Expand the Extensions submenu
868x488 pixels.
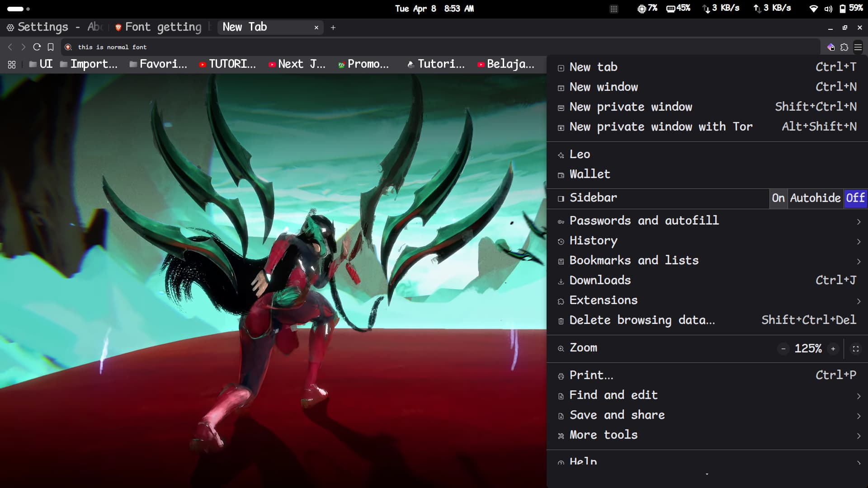(x=707, y=300)
